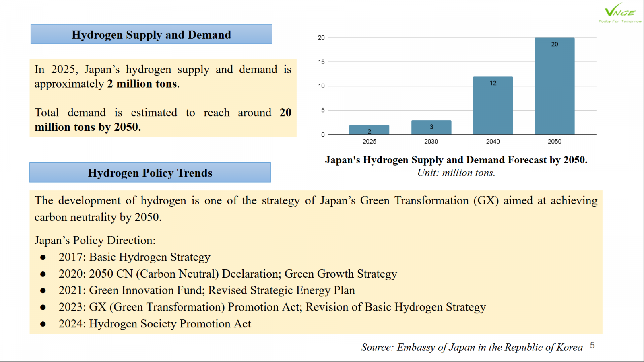Select the bold '2 million tons' text
The image size is (644, 362).
click(142, 84)
